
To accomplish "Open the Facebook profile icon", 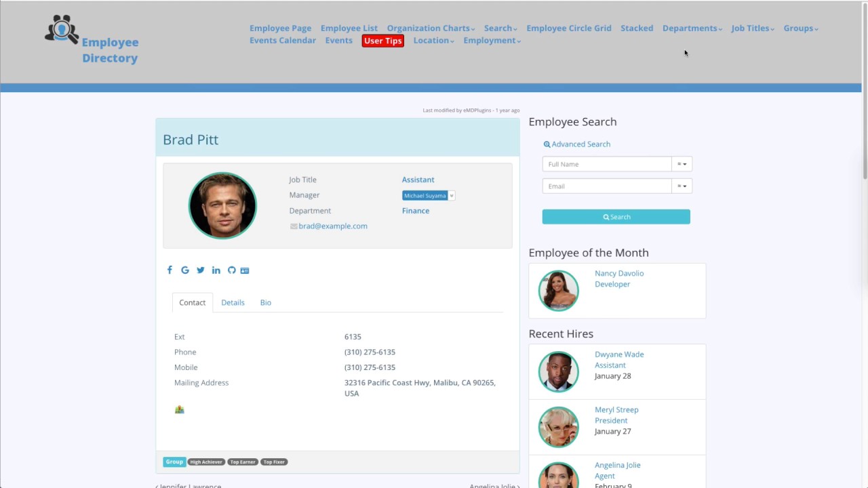I will tap(170, 270).
